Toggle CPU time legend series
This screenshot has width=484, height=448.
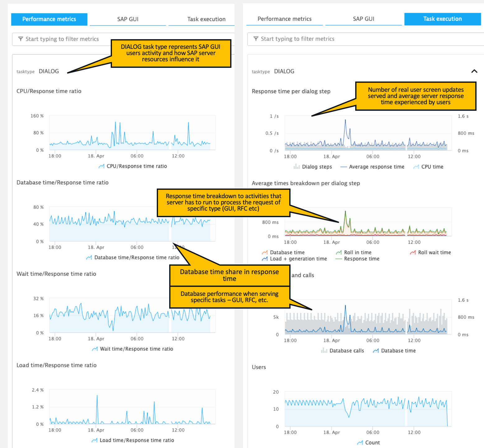428,167
